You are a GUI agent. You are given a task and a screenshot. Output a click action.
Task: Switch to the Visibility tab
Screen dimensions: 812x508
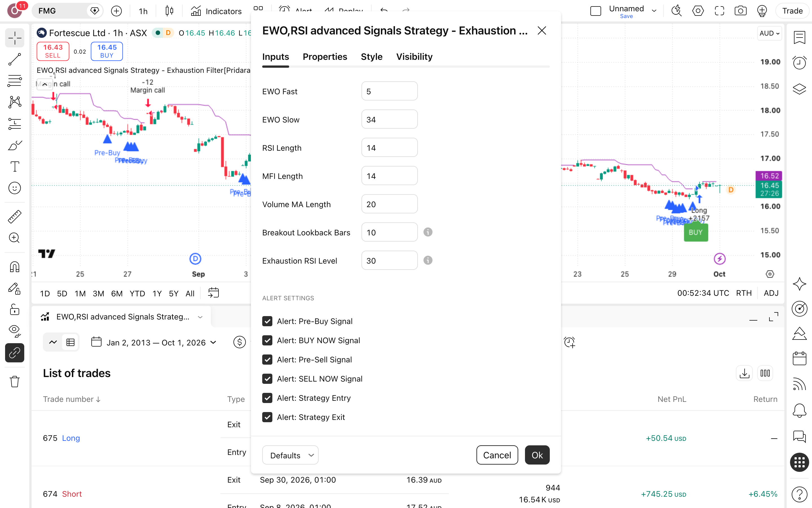414,57
